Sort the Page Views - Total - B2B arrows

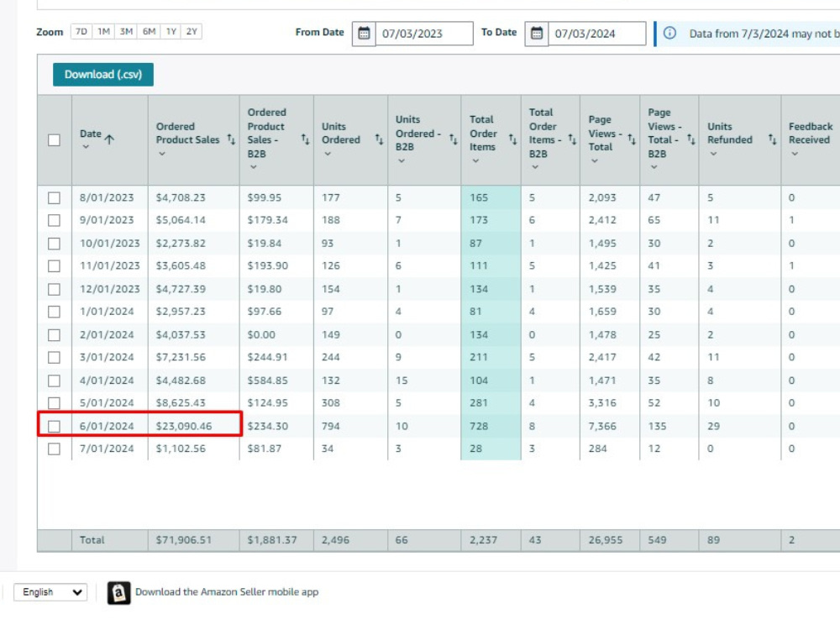[691, 139]
